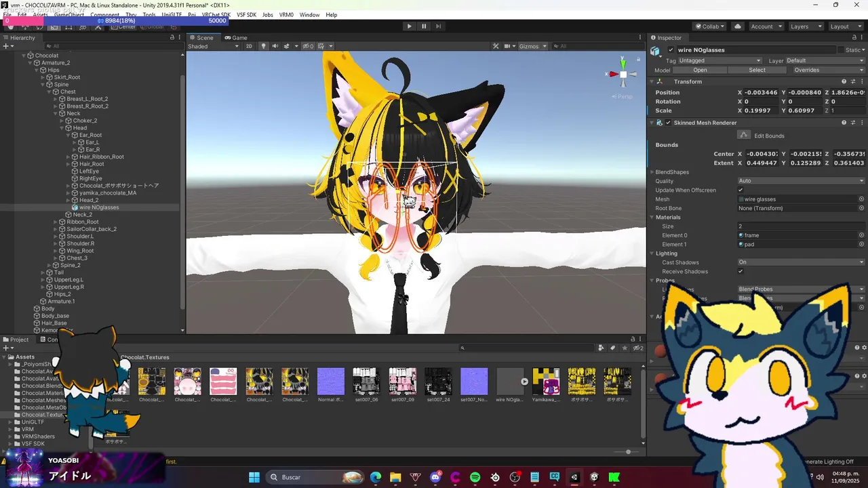
Task: Toggle the Static checkbox in Inspector
Action: coord(841,50)
